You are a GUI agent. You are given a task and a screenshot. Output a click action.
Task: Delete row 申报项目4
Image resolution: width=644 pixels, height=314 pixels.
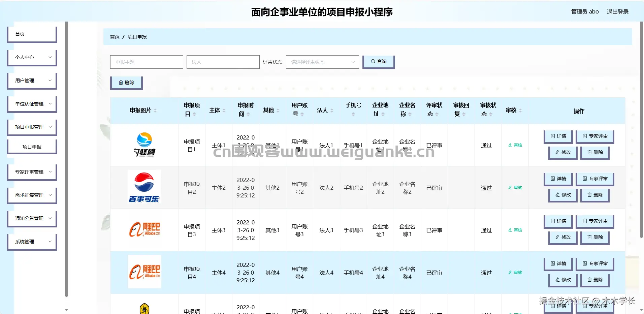click(x=595, y=280)
